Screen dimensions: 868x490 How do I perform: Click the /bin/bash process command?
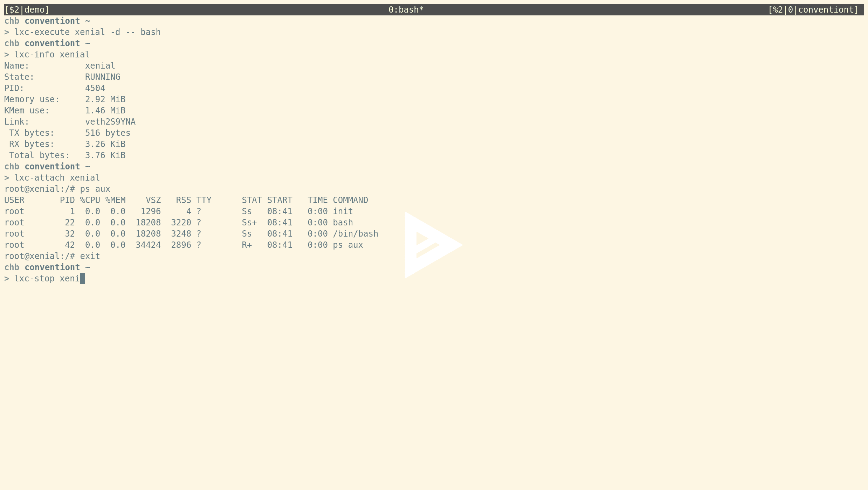click(x=356, y=234)
